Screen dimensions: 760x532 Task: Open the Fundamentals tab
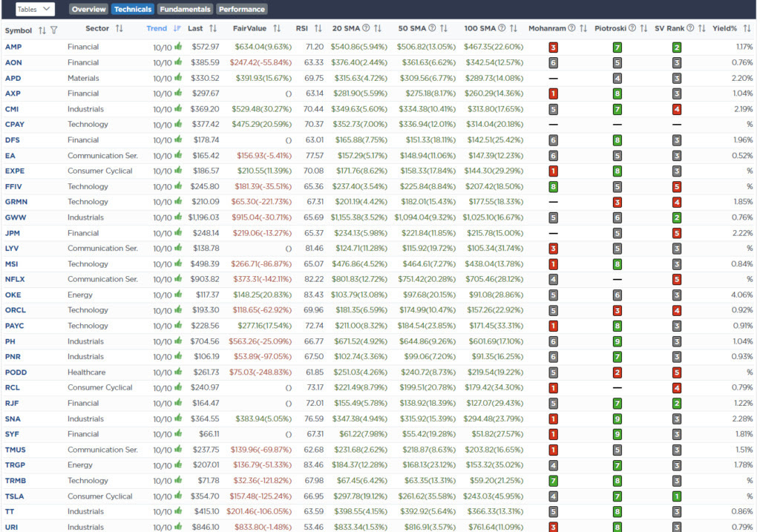point(185,9)
